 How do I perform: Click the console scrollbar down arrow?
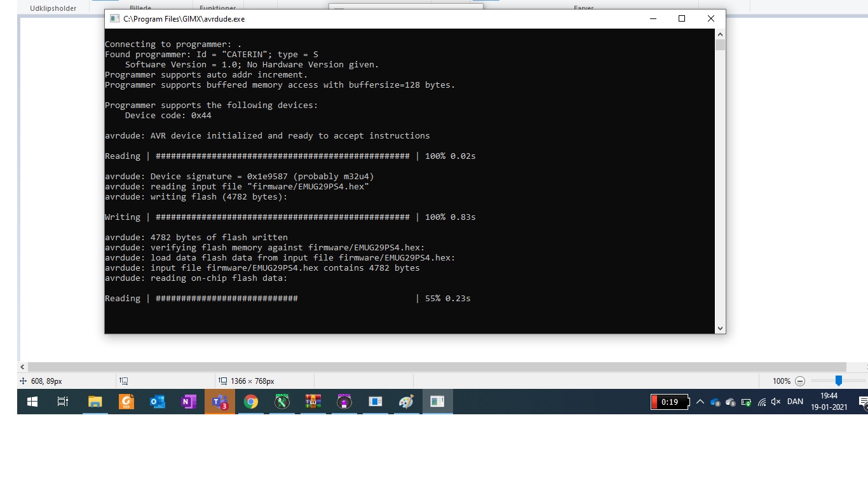pyautogui.click(x=720, y=329)
